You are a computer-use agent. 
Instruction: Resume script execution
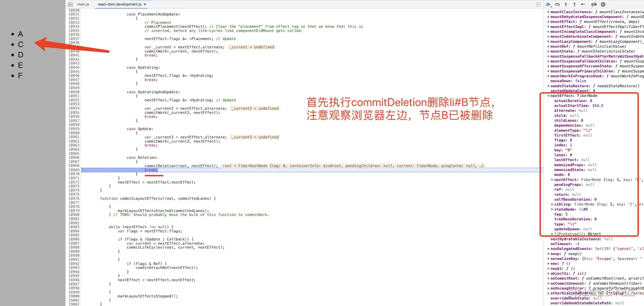tap(549, 4)
